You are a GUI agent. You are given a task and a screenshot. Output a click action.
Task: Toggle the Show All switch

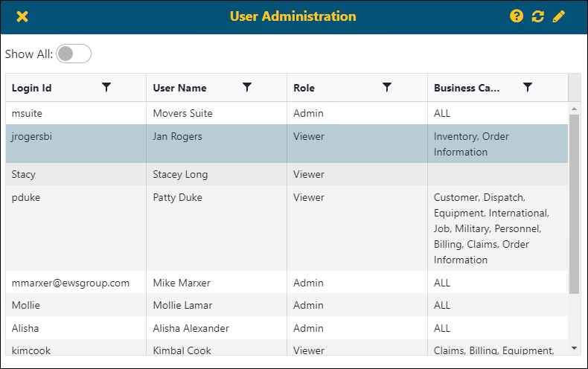pos(74,54)
